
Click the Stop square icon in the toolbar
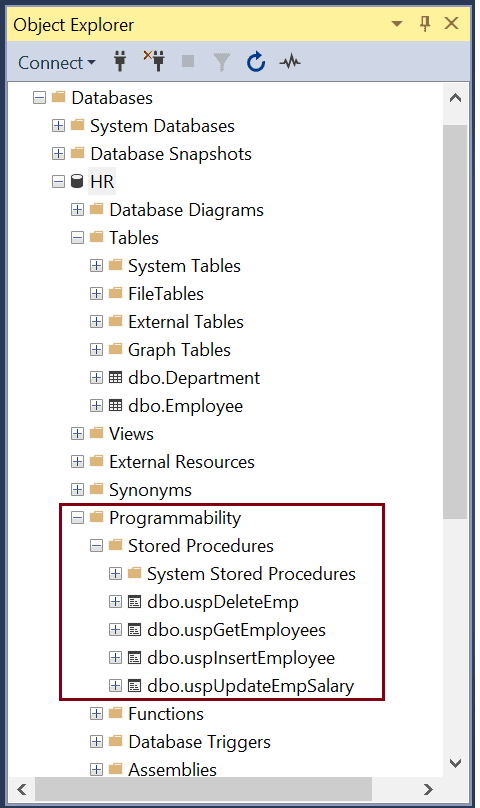188,61
